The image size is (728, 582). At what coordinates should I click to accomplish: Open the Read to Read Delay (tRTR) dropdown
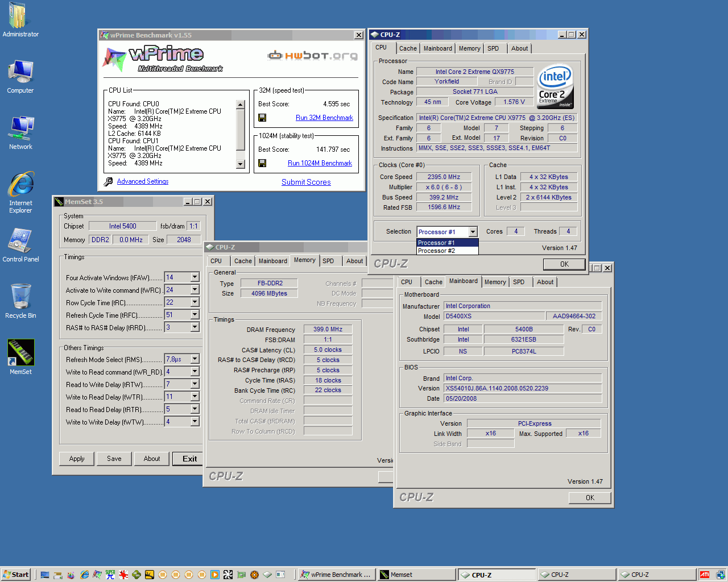point(195,409)
